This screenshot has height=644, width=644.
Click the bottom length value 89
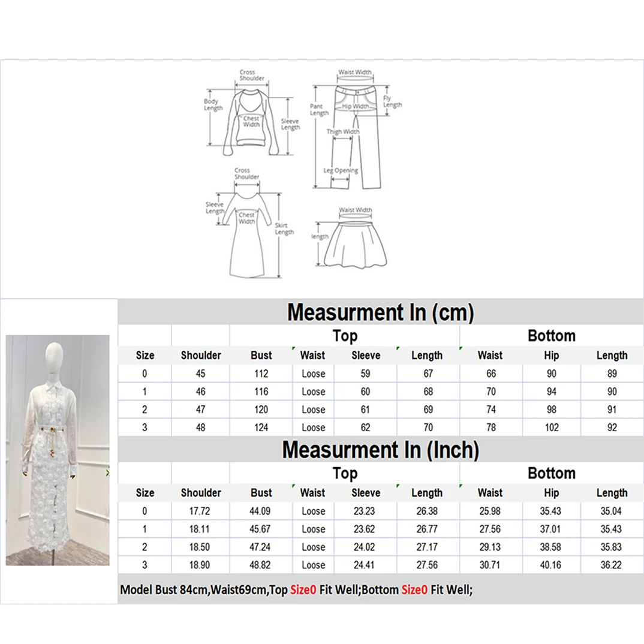[x=612, y=374]
